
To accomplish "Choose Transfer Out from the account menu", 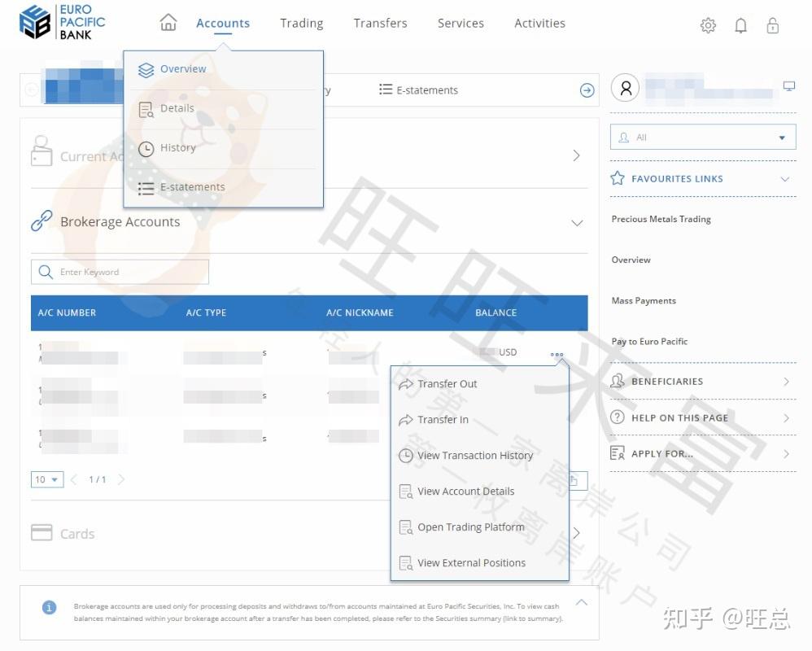I will click(x=479, y=384).
